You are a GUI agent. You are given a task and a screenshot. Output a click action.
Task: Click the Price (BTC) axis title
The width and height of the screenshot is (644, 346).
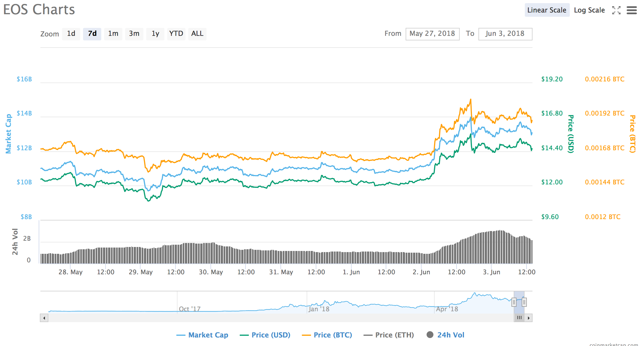point(633,134)
